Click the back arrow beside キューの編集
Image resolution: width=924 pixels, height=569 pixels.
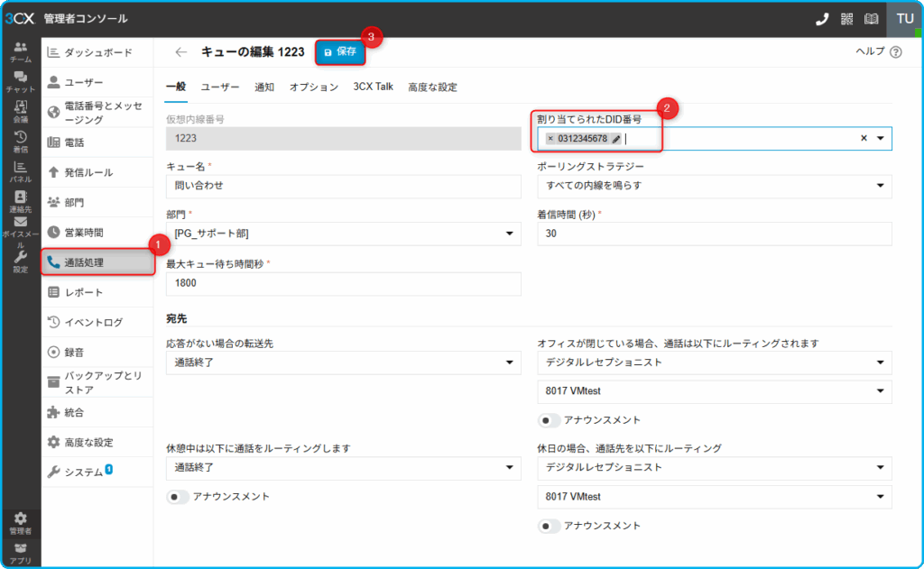[x=181, y=52]
